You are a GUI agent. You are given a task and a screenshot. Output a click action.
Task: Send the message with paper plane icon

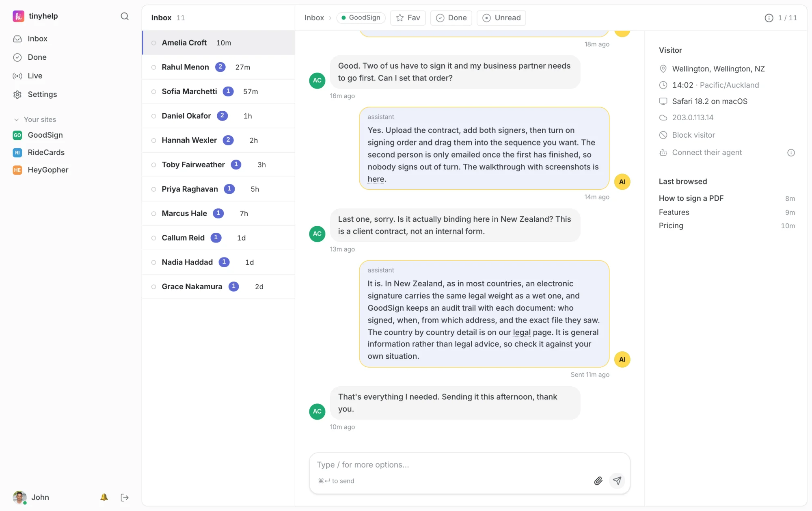[x=617, y=481]
